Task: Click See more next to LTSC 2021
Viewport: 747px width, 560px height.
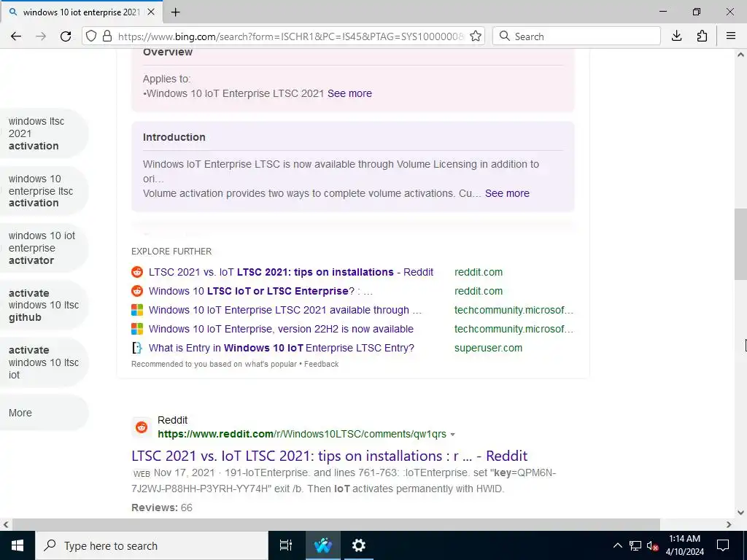Action: pos(349,93)
